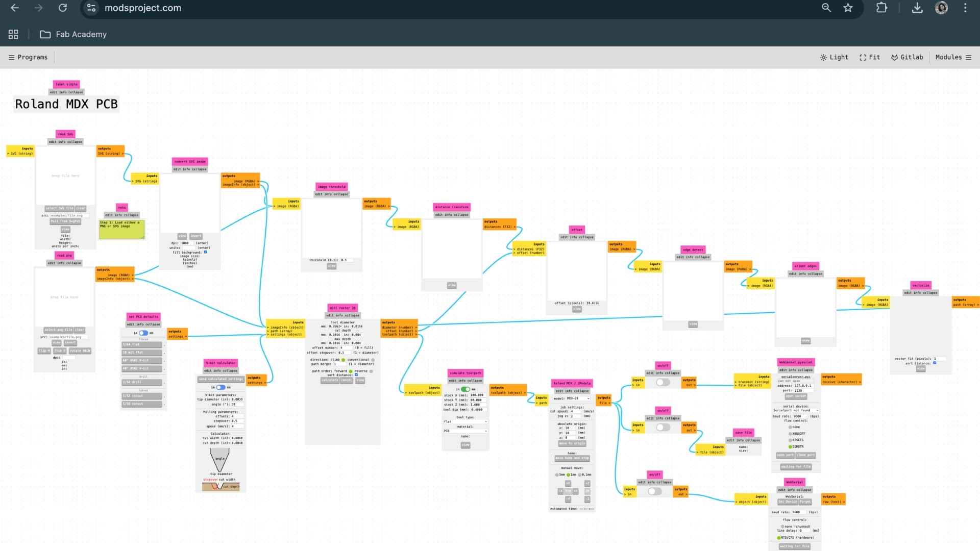Open the browser apps grid icon
980x551 pixels.
[13, 34]
